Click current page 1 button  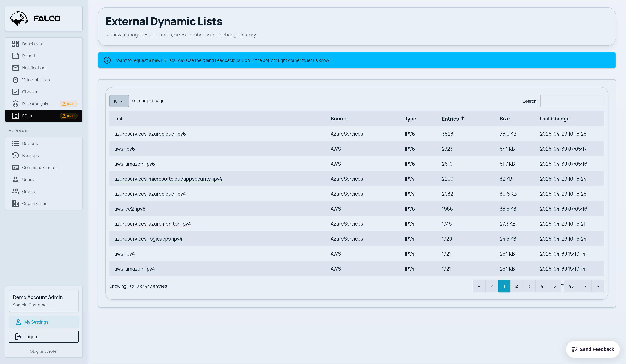[x=504, y=286]
